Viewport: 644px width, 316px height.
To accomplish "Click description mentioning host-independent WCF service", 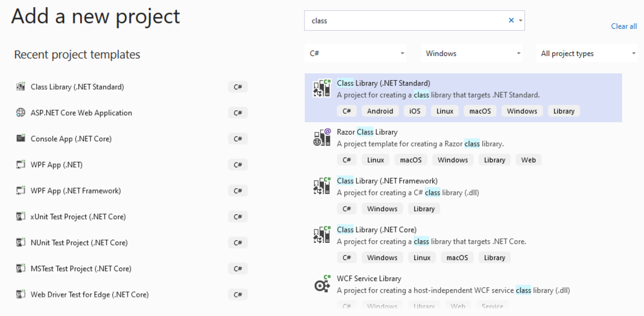I will click(x=453, y=290).
